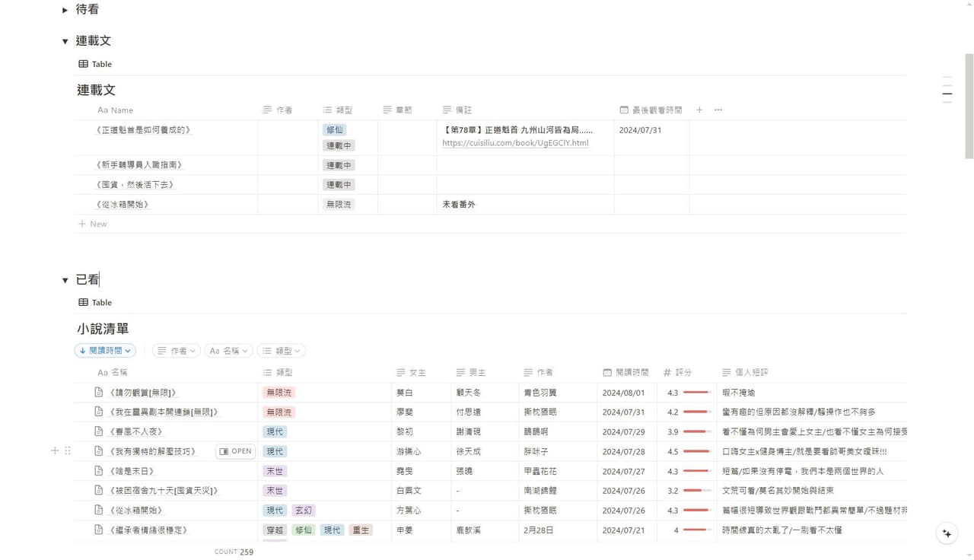Collapse the 已看 toggle section

65,280
